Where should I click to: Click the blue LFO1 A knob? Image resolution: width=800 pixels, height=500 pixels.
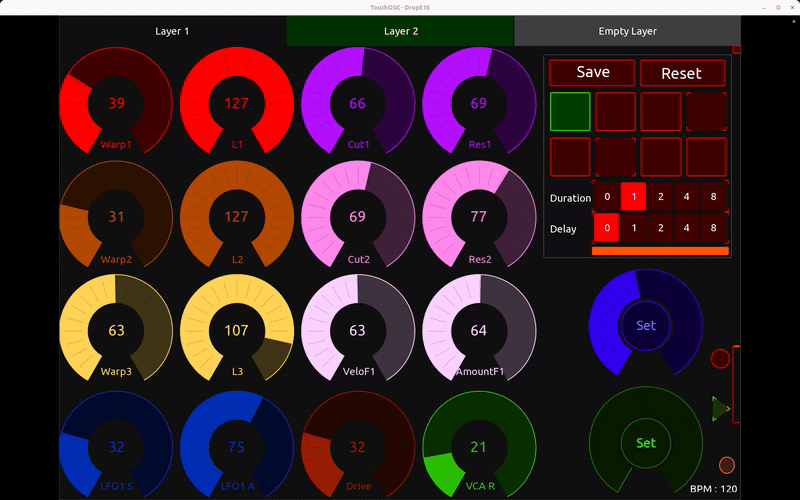click(x=237, y=445)
